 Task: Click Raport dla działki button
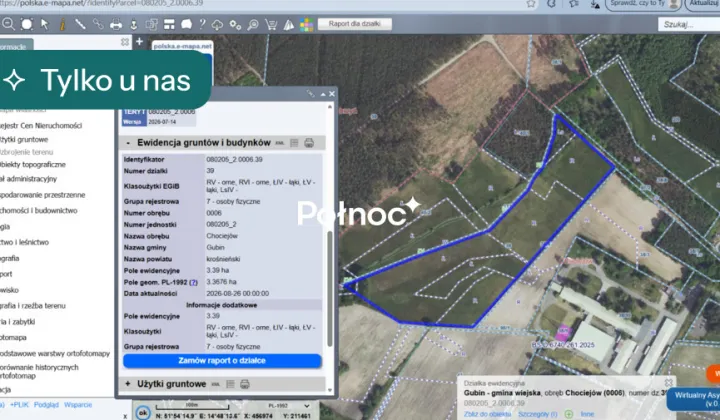point(354,24)
